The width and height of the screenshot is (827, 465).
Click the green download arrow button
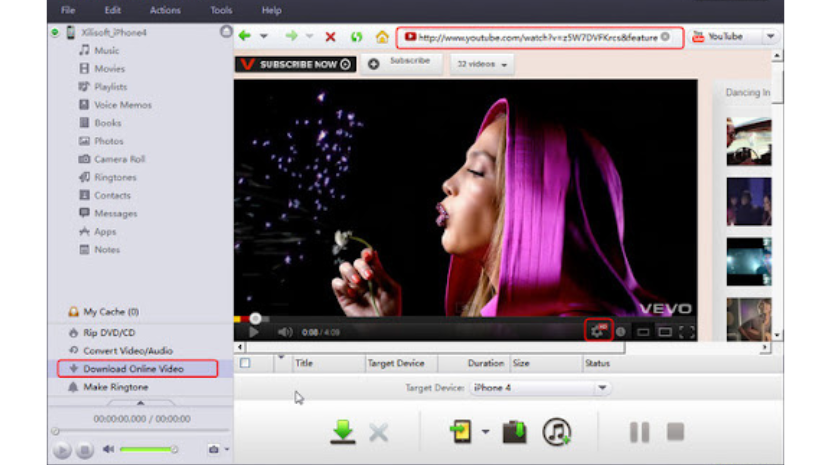point(343,431)
